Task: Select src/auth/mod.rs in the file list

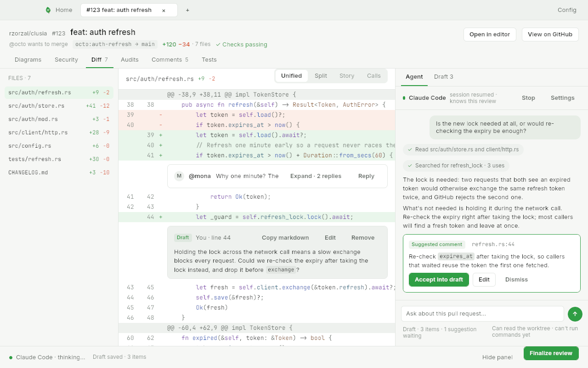Action: coord(59,119)
